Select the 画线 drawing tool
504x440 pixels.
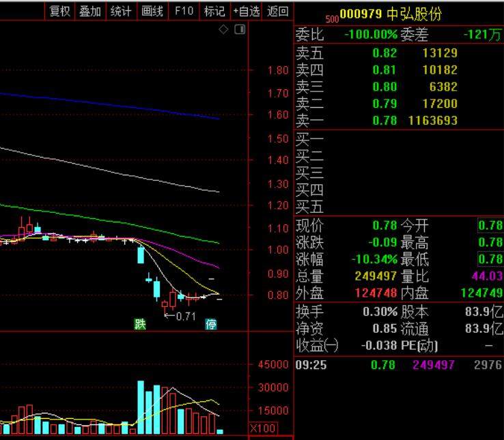152,11
